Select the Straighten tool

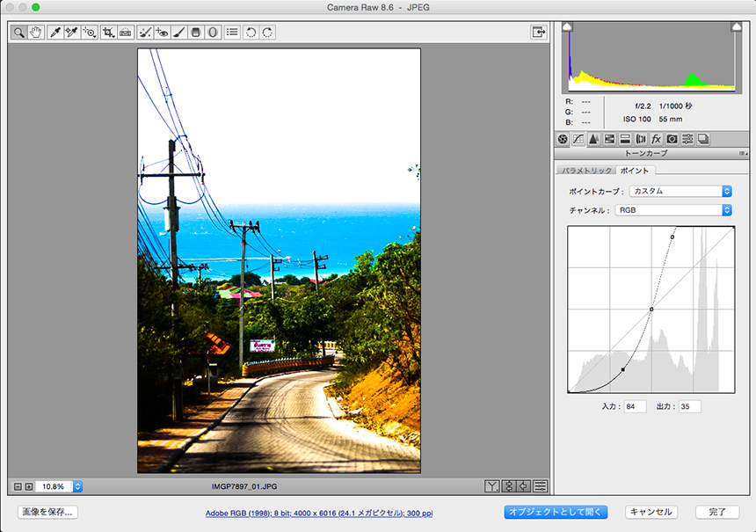pyautogui.click(x=126, y=33)
